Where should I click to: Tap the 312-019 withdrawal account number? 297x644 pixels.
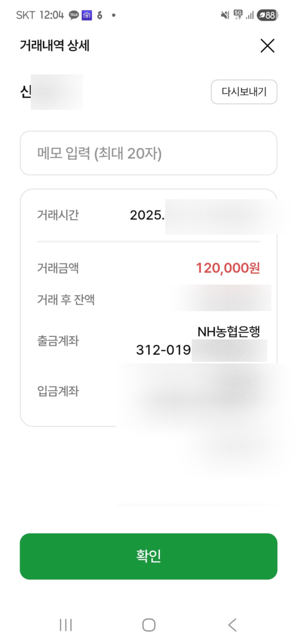point(163,350)
